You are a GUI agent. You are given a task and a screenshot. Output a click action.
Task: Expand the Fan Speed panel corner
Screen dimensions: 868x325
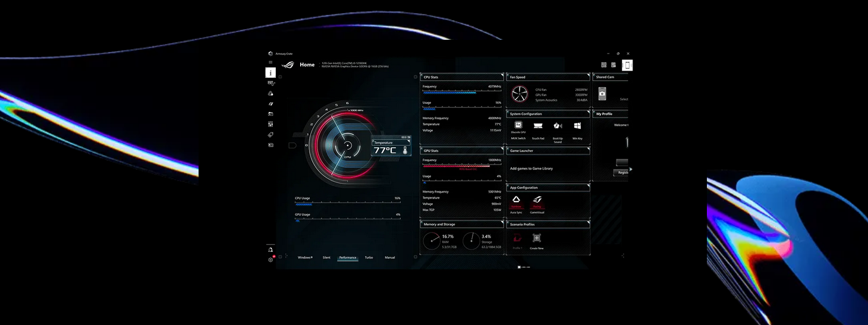pyautogui.click(x=587, y=75)
